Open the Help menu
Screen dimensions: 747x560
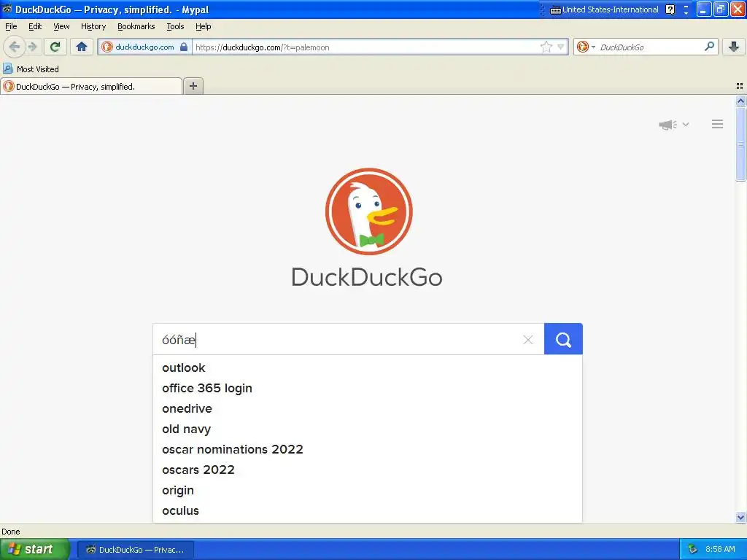[x=203, y=26]
